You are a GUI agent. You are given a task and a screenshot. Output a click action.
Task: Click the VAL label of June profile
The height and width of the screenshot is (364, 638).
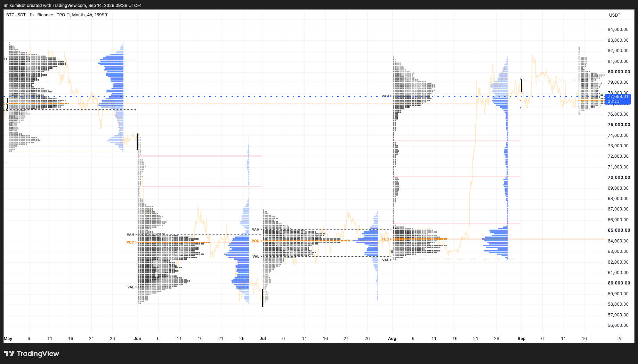[131, 287]
